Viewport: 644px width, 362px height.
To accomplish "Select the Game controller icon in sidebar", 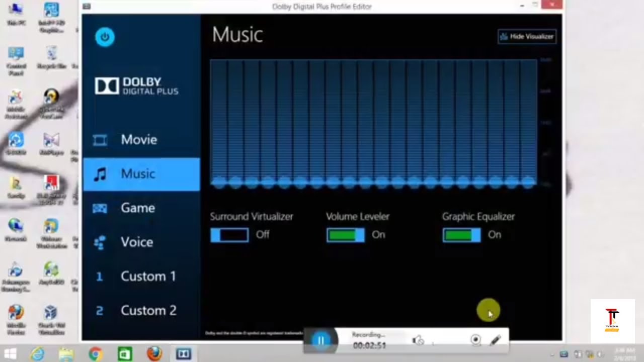I will pyautogui.click(x=100, y=208).
